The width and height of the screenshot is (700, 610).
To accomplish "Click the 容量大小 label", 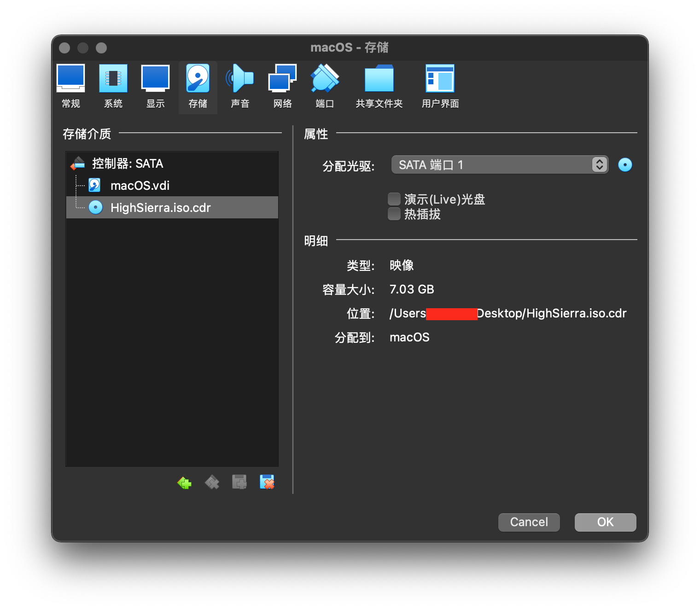I will click(x=349, y=289).
